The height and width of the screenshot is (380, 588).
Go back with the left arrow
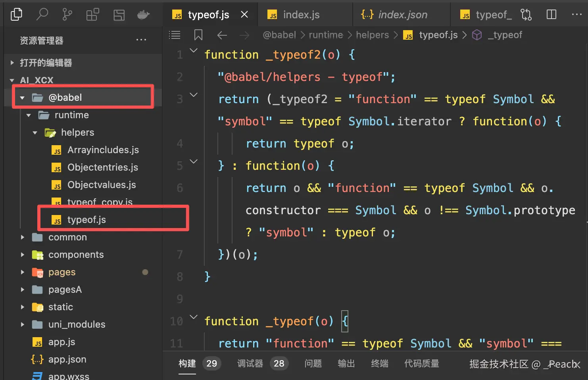tap(222, 35)
